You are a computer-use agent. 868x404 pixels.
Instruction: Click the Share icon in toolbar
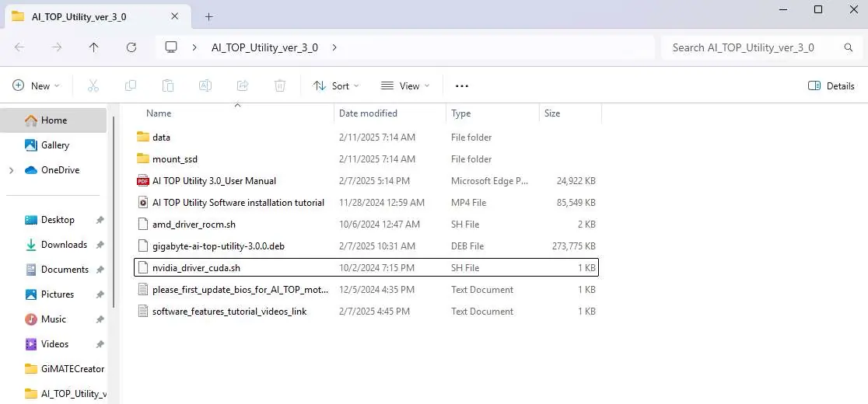(x=243, y=85)
